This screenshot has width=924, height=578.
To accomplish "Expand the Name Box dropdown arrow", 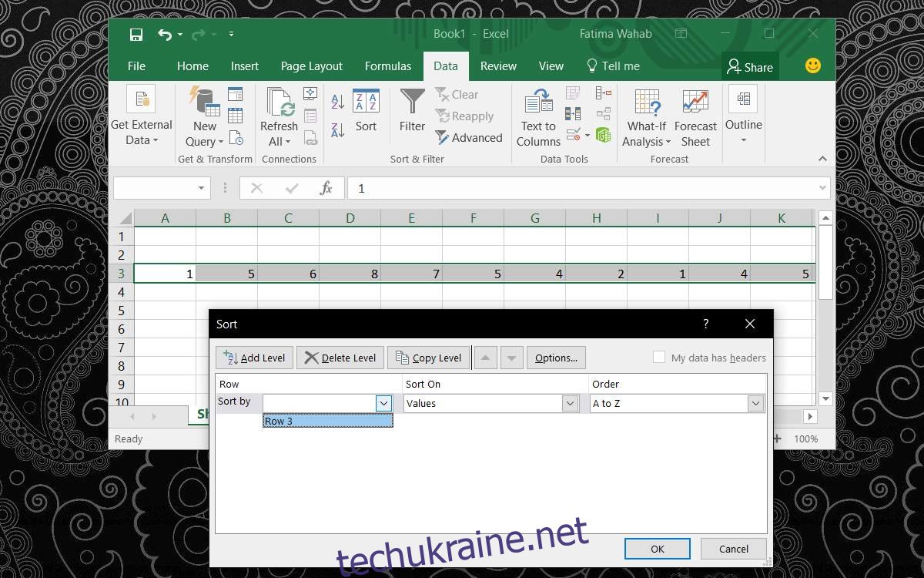I will (202, 188).
